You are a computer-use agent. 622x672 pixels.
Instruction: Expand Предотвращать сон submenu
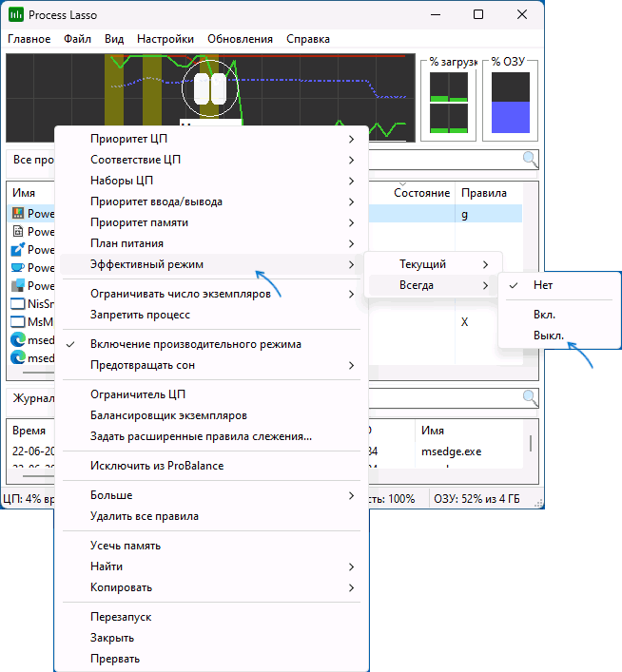212,365
